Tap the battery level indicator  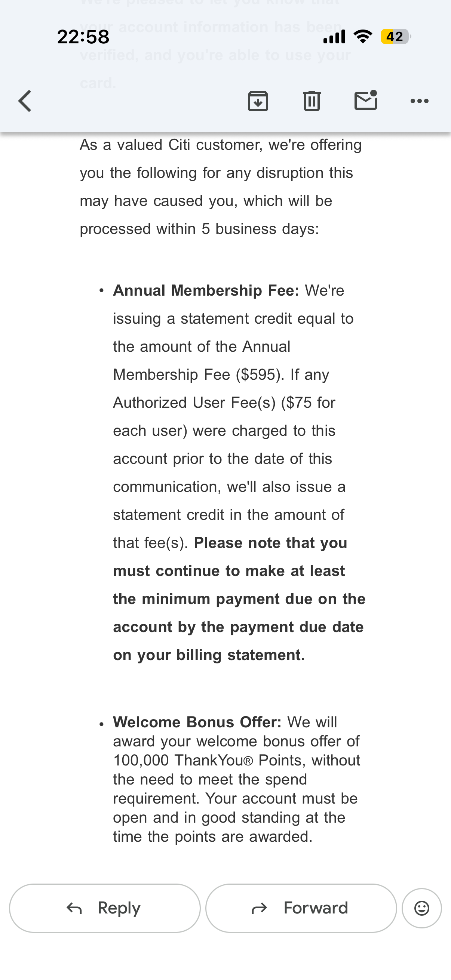395,37
